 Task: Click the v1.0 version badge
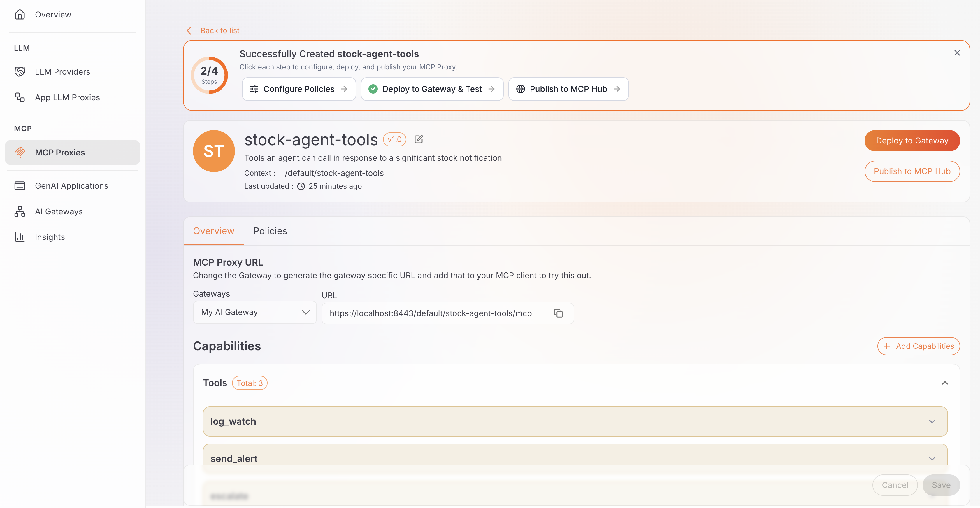(x=394, y=139)
